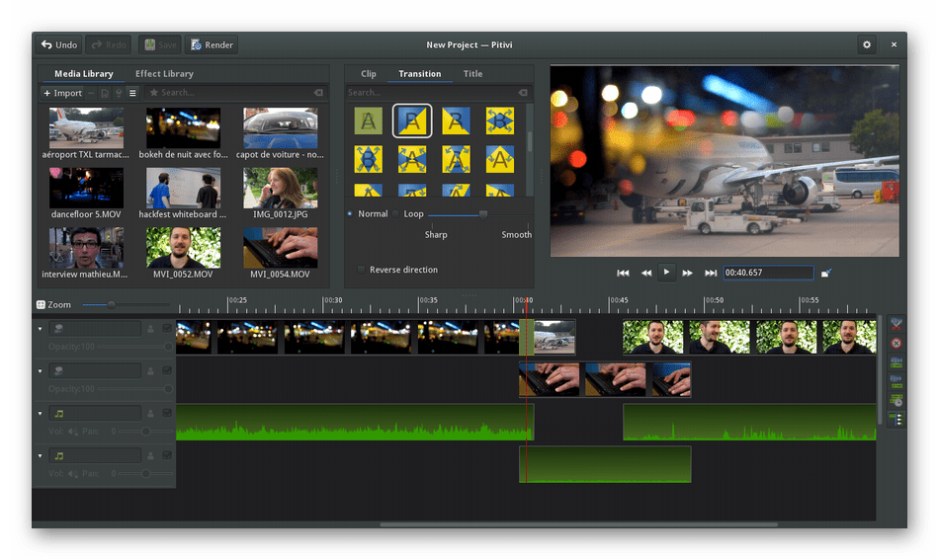Switch media library to list view
Image resolution: width=939 pixels, height=560 pixels.
[x=132, y=93]
